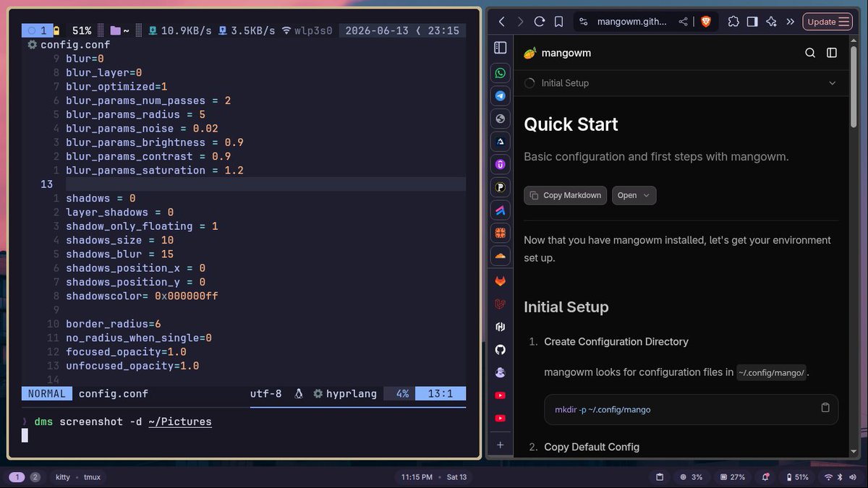Click the 'Copy Default Config' step
Image resolution: width=868 pixels, height=488 pixels.
tap(592, 447)
